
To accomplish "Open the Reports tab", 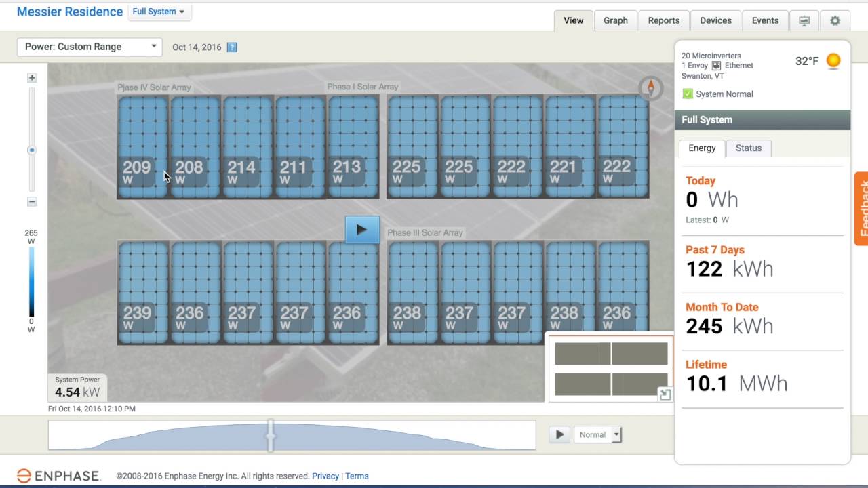I will [664, 20].
